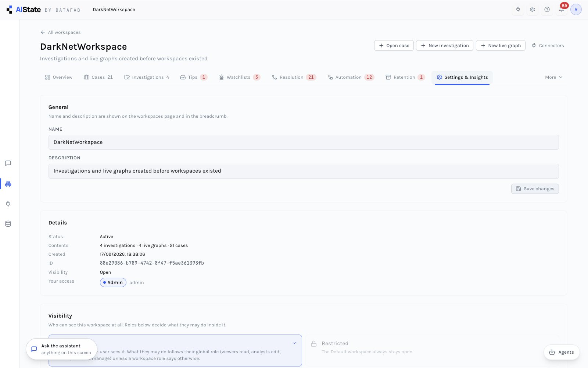
Task: Click back arrow beside All workspaces
Action: pos(43,32)
